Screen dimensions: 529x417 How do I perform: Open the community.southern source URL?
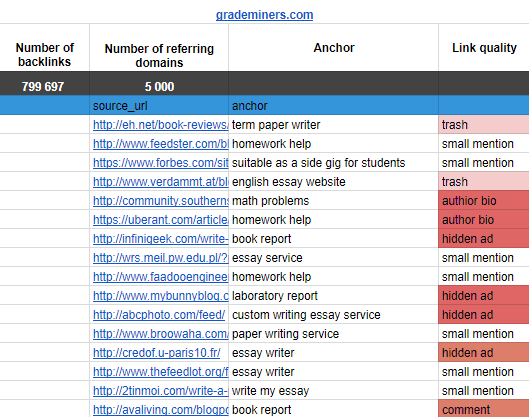[x=161, y=201]
